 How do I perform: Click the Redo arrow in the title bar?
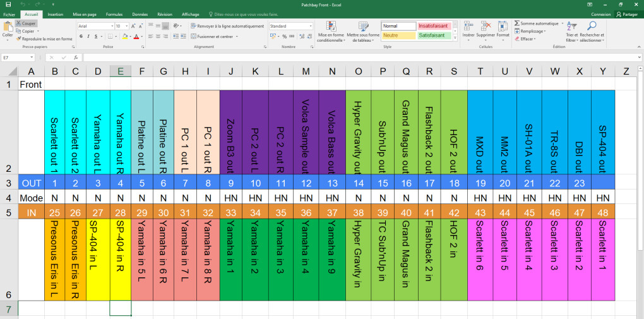(x=38, y=4)
